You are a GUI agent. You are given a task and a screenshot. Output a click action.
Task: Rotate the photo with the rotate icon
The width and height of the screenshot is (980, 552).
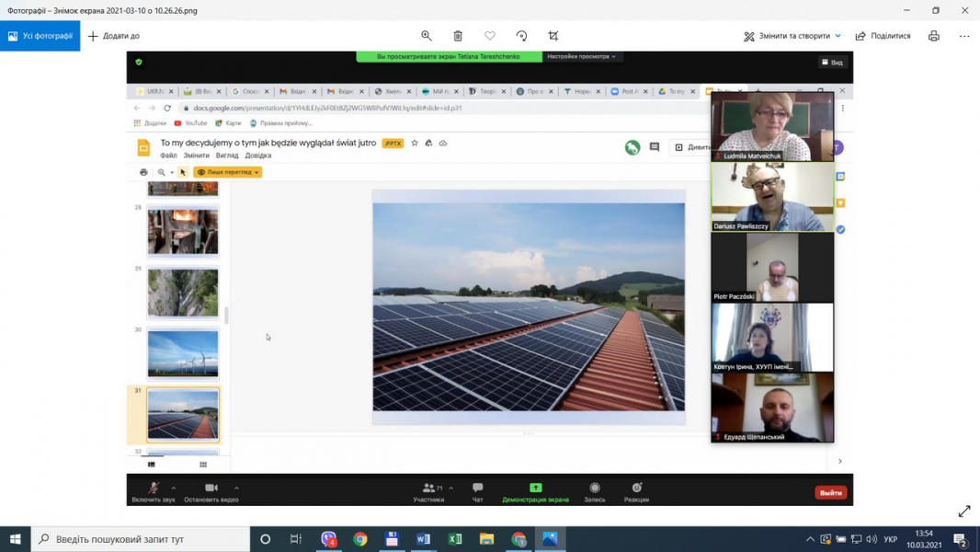click(x=521, y=36)
